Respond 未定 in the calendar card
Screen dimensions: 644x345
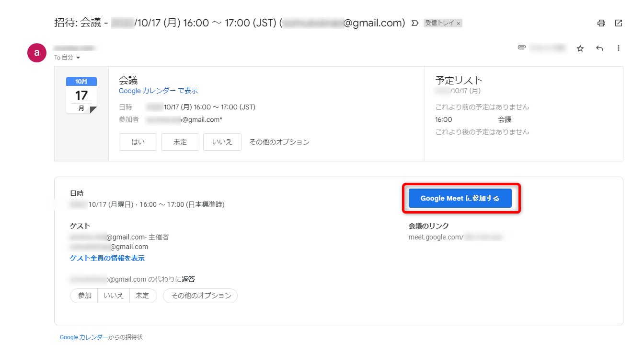180,142
